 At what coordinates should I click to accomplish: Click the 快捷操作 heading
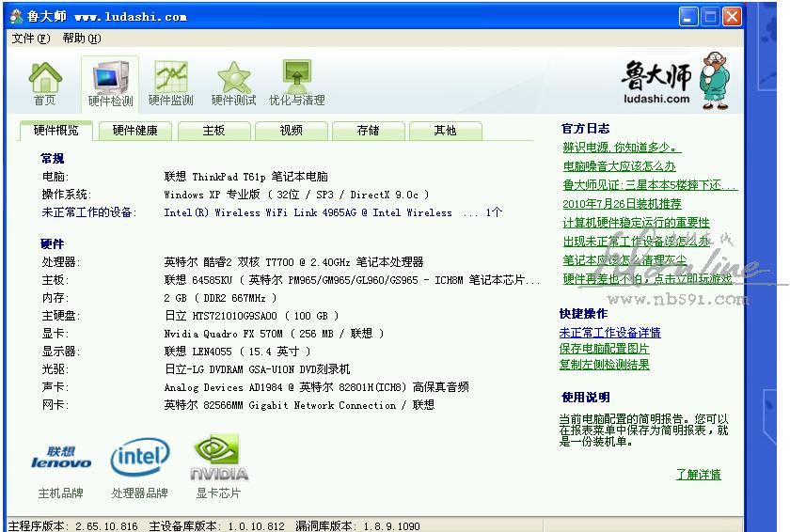click(583, 314)
